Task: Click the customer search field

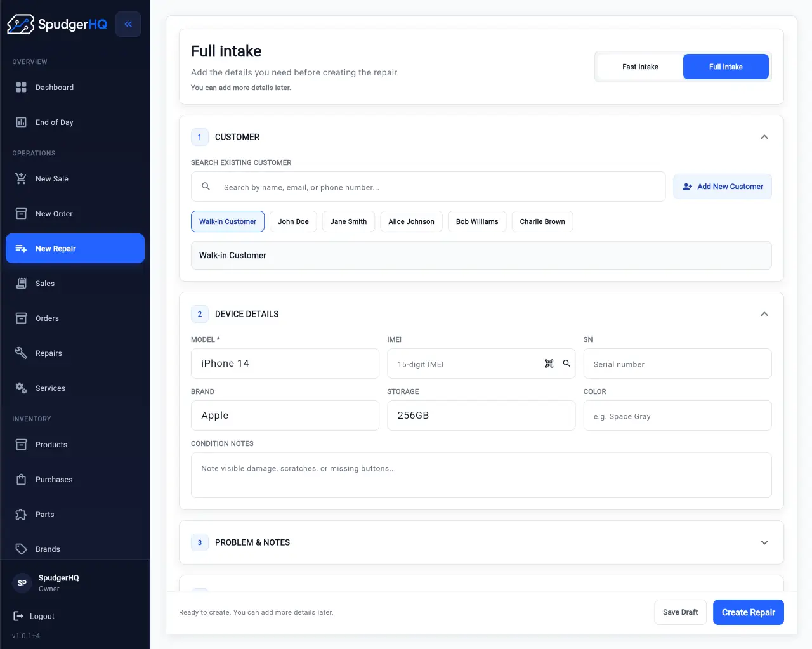Action: coord(428,187)
